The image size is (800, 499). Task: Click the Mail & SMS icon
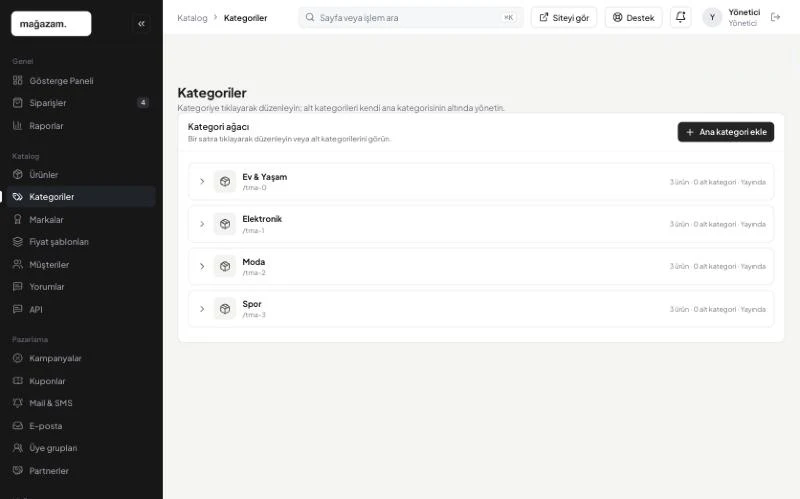[x=18, y=403]
